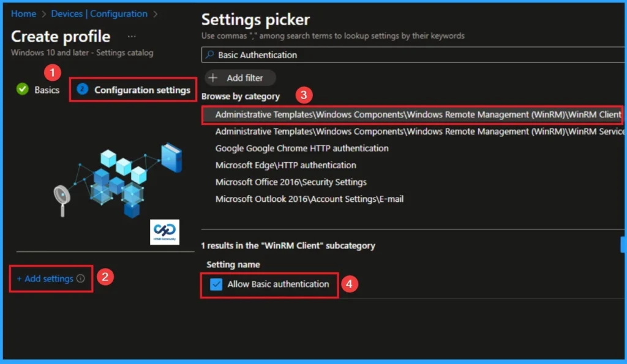
Task: Open the Home breadcrumb link
Action: pyautogui.click(x=23, y=13)
